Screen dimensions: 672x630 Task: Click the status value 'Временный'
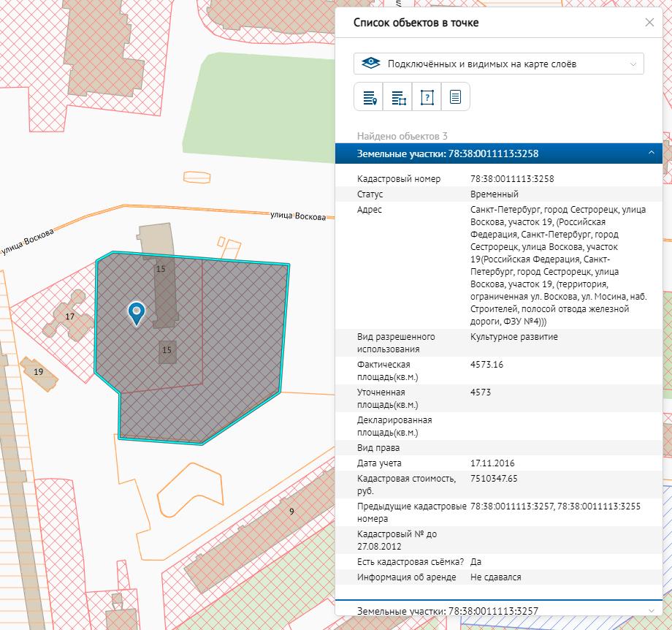click(x=495, y=194)
